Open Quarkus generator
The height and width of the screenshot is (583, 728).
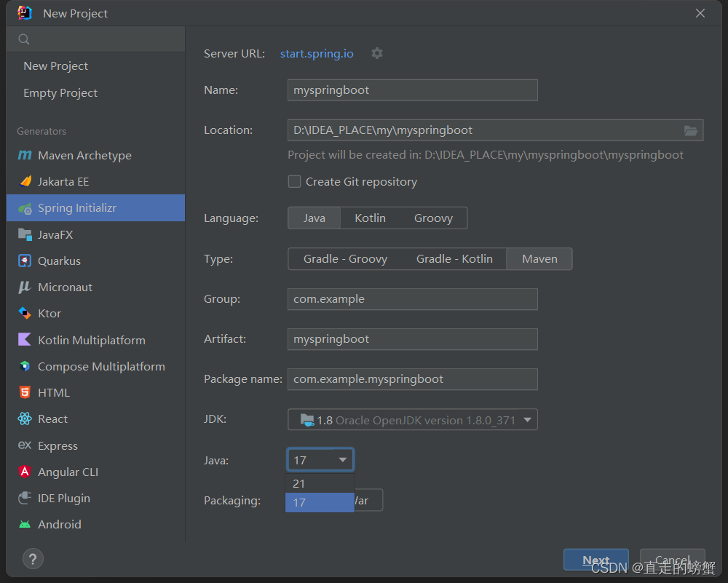pos(95,261)
